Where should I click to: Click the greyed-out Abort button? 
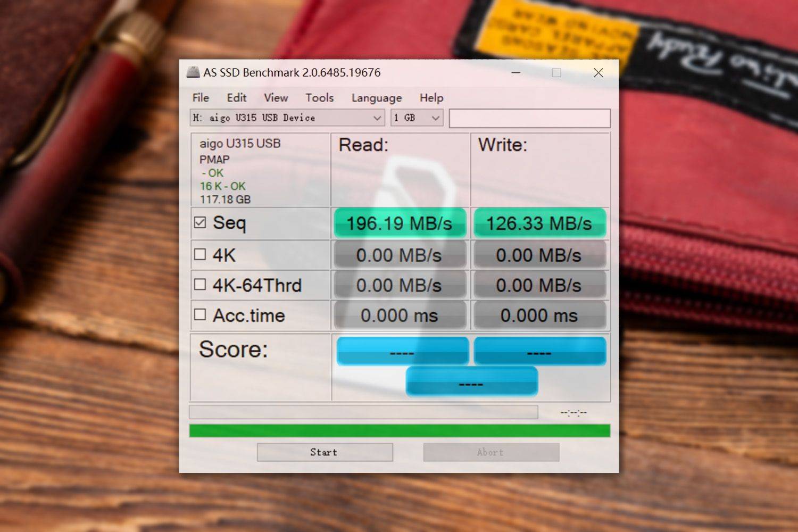click(x=491, y=452)
